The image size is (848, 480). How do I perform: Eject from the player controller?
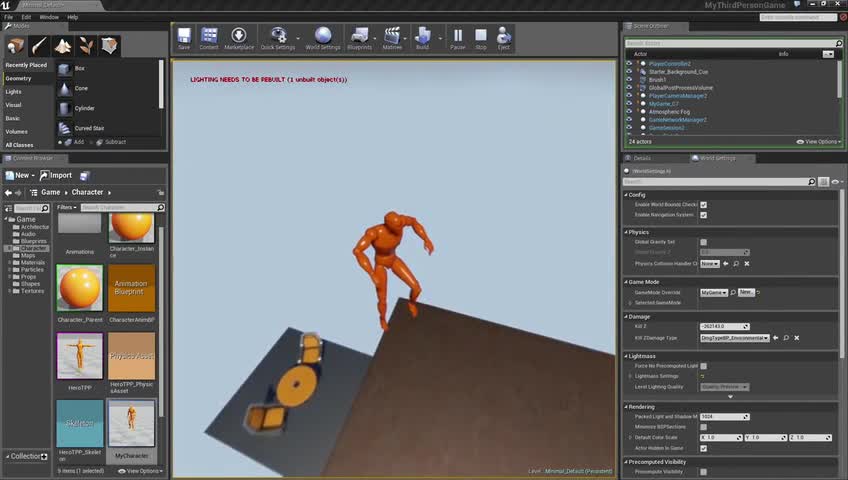coord(504,39)
